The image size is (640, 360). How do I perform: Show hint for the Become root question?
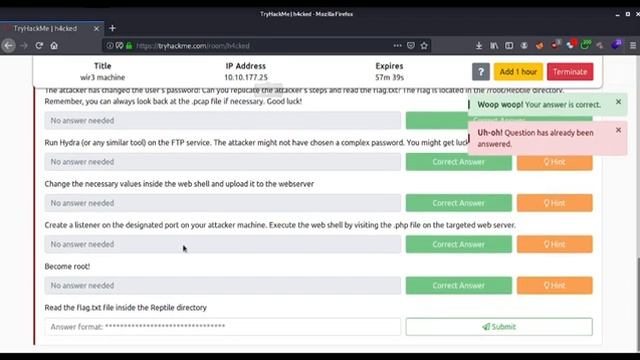click(x=555, y=285)
